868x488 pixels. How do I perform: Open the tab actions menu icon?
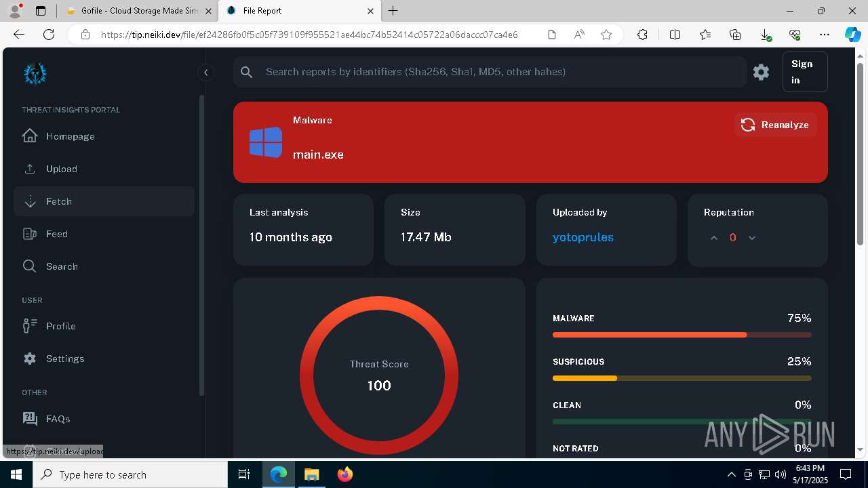tap(41, 11)
